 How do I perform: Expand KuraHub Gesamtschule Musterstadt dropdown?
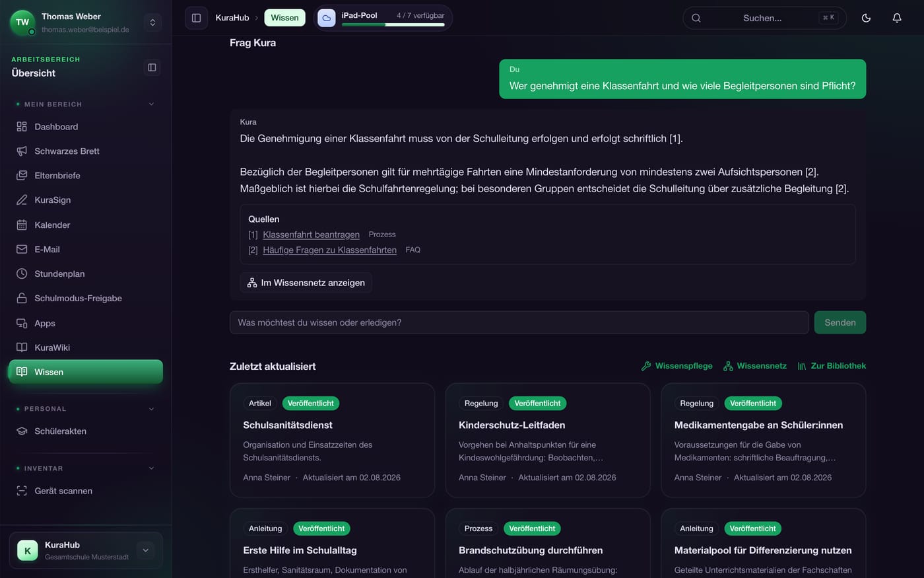(145, 550)
